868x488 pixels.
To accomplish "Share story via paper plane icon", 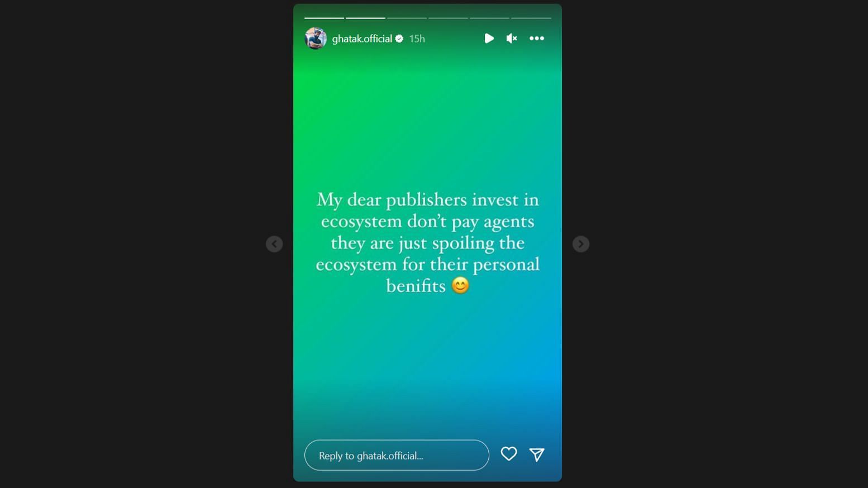I will [537, 454].
